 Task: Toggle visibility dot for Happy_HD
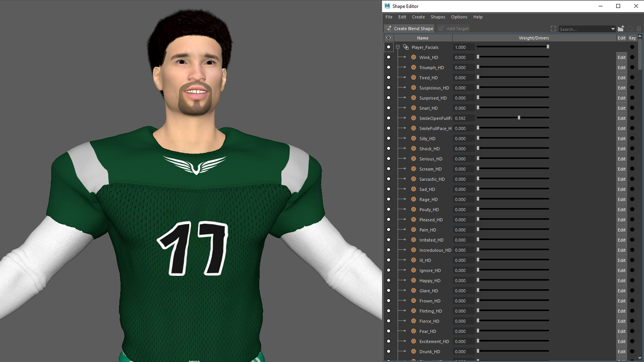click(x=388, y=281)
